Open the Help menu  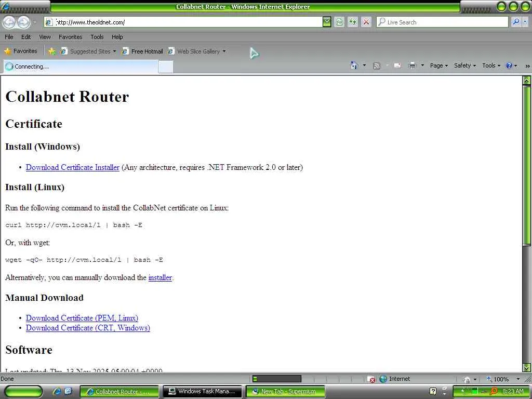pyautogui.click(x=117, y=37)
